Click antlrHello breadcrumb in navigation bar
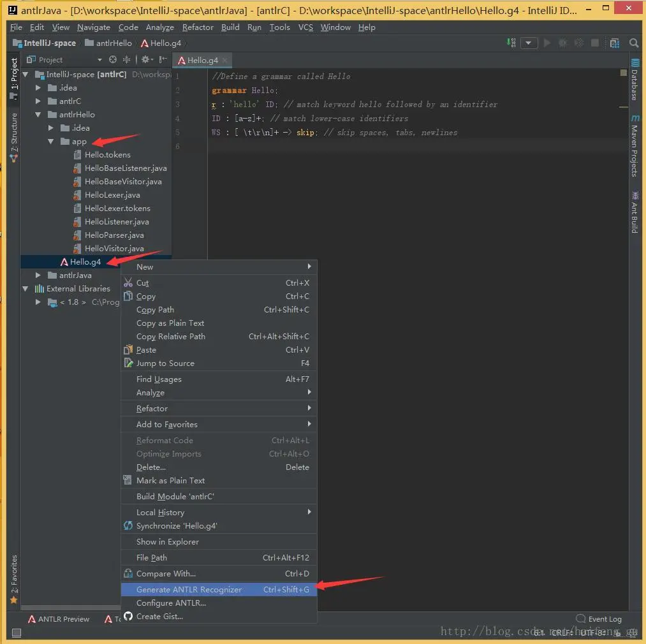The width and height of the screenshot is (646, 644). coord(109,43)
